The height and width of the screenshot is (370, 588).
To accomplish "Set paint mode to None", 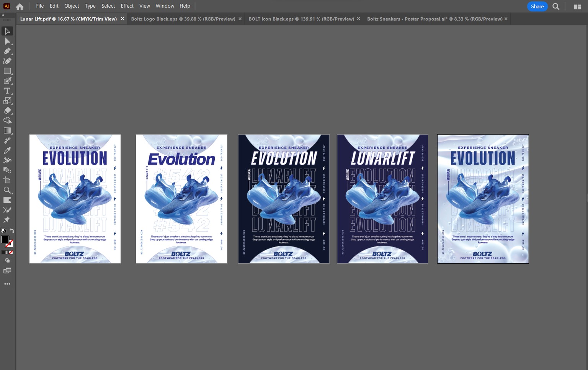I will [x=11, y=252].
